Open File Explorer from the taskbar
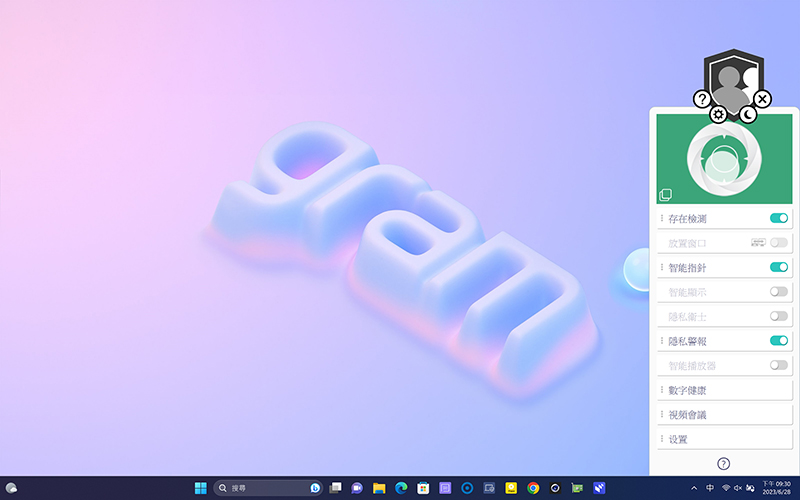Image resolution: width=800 pixels, height=500 pixels. coord(379,488)
